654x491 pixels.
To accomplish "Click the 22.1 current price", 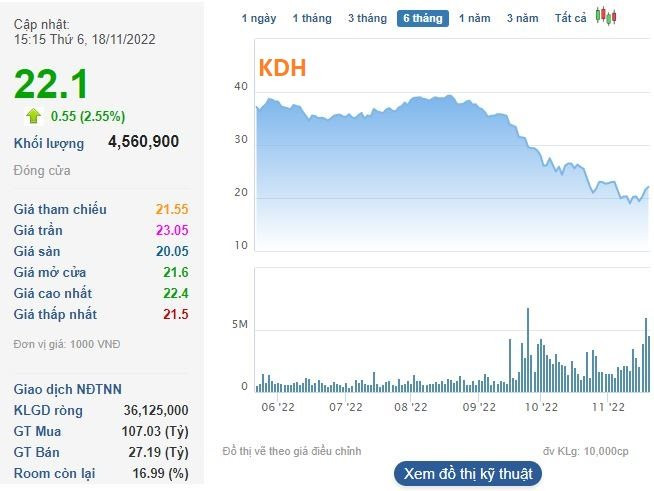I will tap(52, 84).
